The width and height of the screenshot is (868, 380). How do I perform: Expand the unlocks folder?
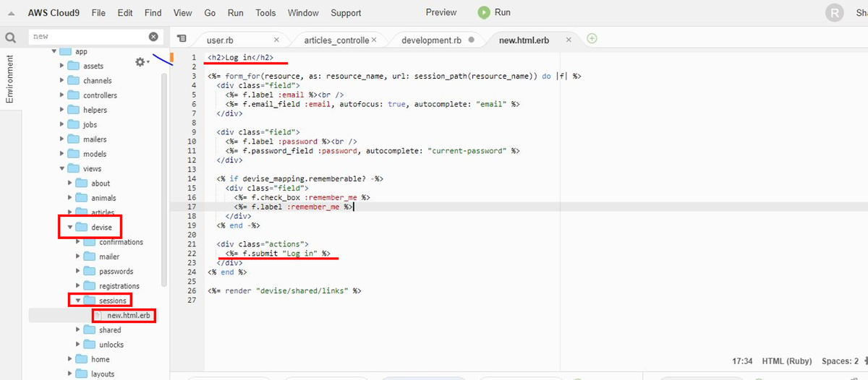coord(78,345)
